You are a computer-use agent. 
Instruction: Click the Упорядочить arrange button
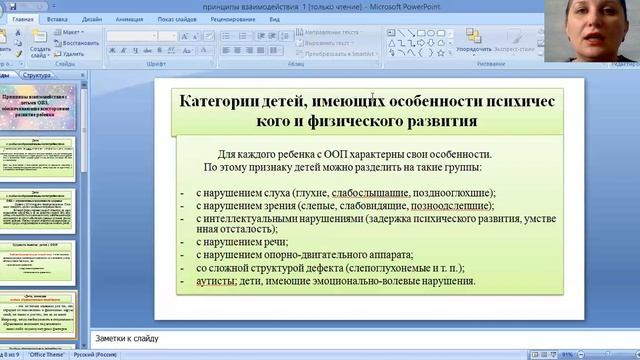tap(473, 41)
